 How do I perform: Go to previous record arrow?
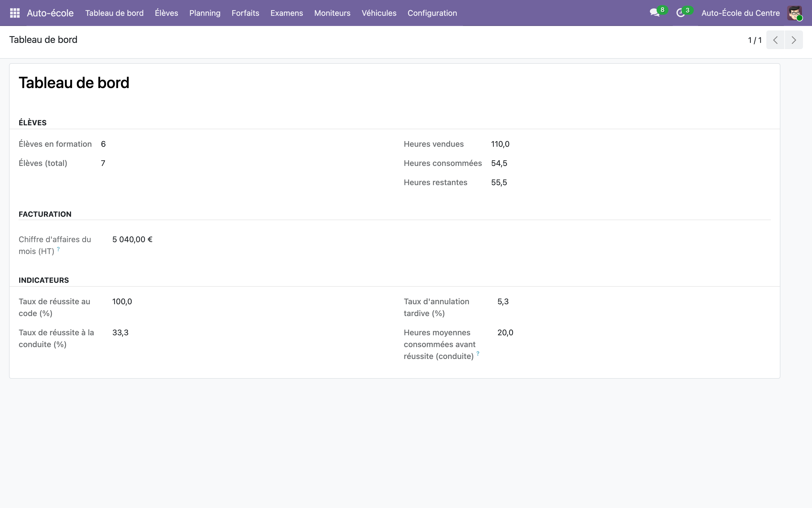(x=775, y=40)
